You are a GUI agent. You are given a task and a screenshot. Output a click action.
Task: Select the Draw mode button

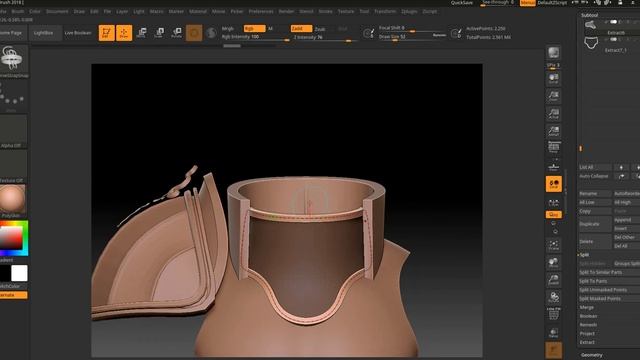(x=124, y=33)
